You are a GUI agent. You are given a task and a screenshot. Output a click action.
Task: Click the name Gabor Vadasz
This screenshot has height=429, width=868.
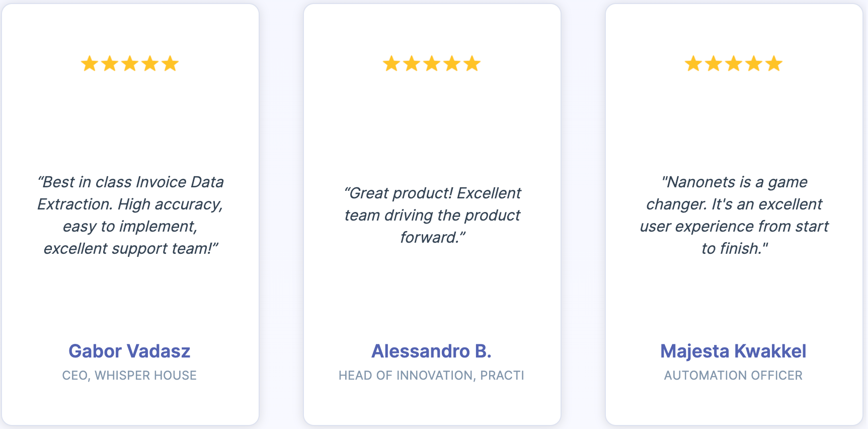click(x=129, y=351)
